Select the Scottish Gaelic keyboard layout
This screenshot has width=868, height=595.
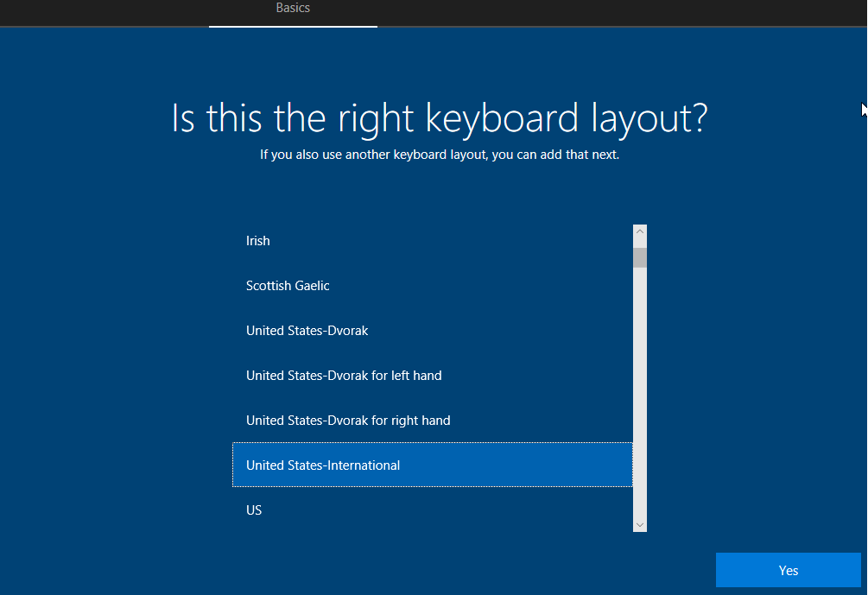click(x=433, y=286)
